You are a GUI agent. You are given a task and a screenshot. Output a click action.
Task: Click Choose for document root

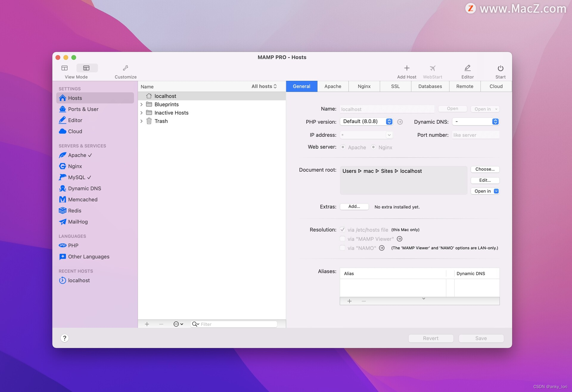pos(485,169)
